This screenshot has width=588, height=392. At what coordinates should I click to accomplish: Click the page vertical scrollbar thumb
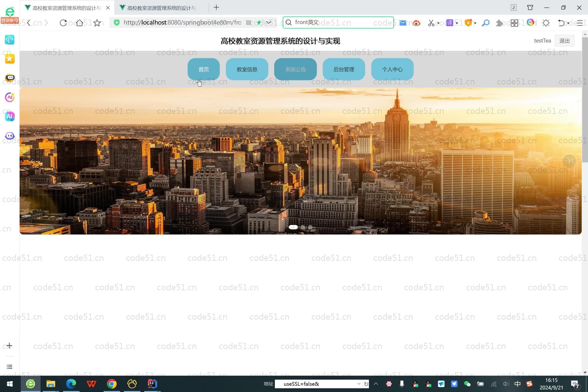[585, 100]
